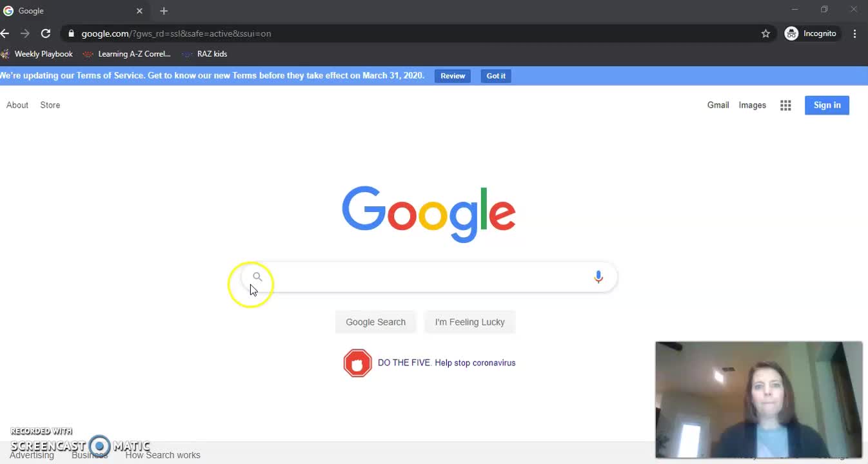Viewport: 868px width, 464px height.
Task: Open Google Images link
Action: (752, 105)
